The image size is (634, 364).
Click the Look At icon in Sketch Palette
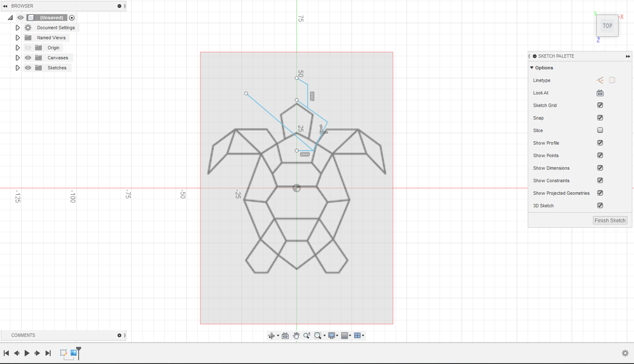pos(600,93)
